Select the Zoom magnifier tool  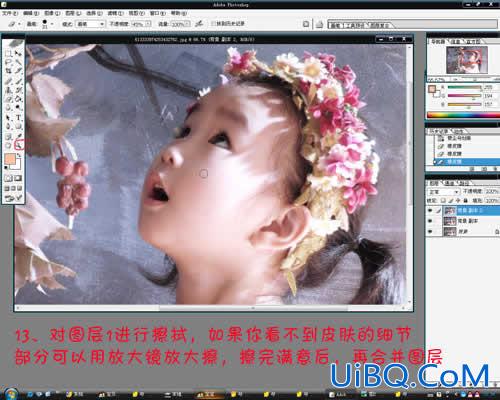pyautogui.click(x=19, y=145)
